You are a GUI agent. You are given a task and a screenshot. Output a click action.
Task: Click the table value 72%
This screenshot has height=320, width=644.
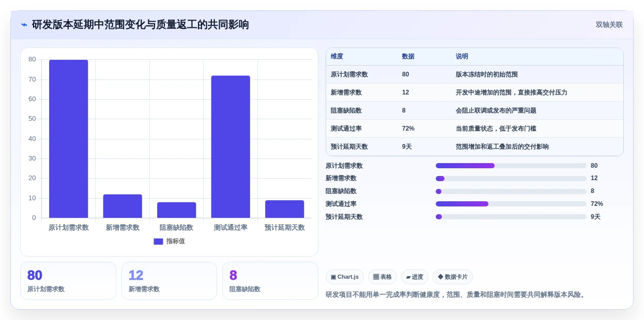tap(408, 129)
